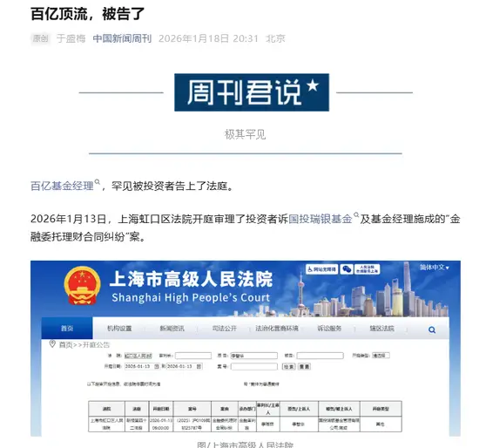Click the 开庭公告 breadcrumb text
The width and height of the screenshot is (479, 448).
(x=96, y=345)
